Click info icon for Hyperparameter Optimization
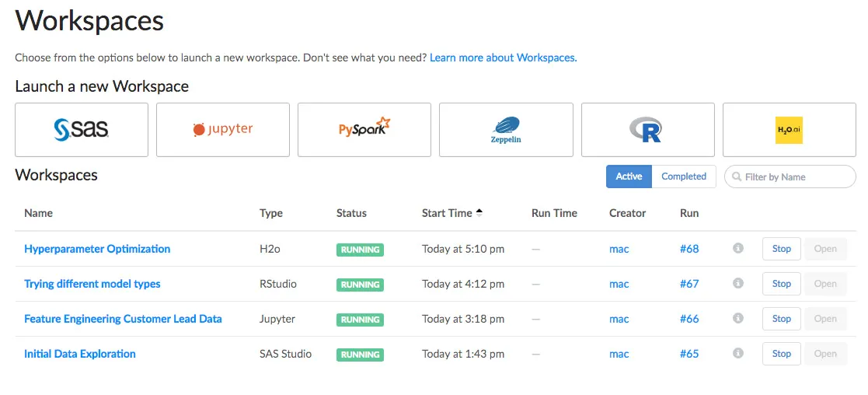 coord(738,249)
